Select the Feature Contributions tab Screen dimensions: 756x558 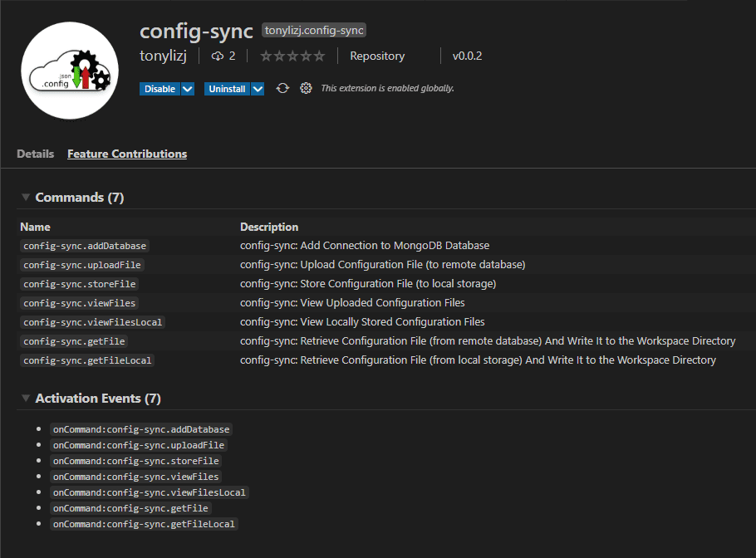pyautogui.click(x=127, y=154)
